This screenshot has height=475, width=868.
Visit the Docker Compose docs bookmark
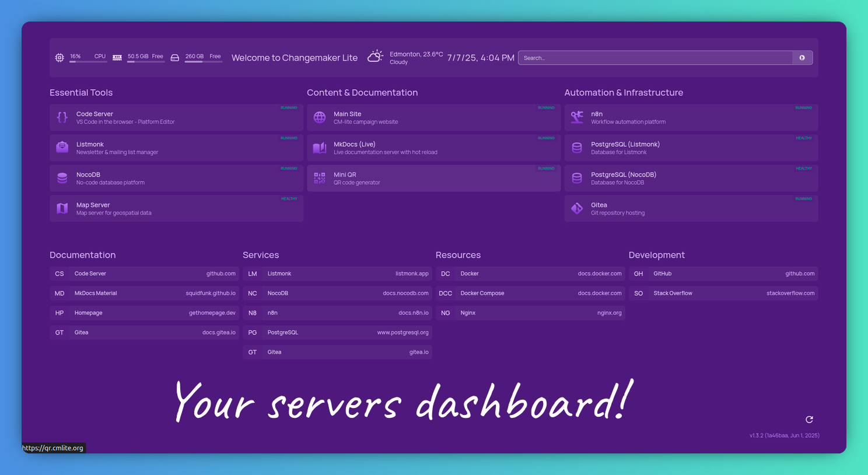coord(530,293)
